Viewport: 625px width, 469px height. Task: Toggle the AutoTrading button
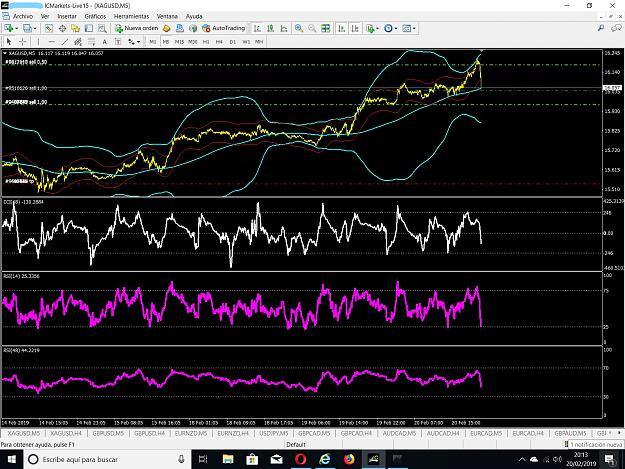(x=224, y=28)
